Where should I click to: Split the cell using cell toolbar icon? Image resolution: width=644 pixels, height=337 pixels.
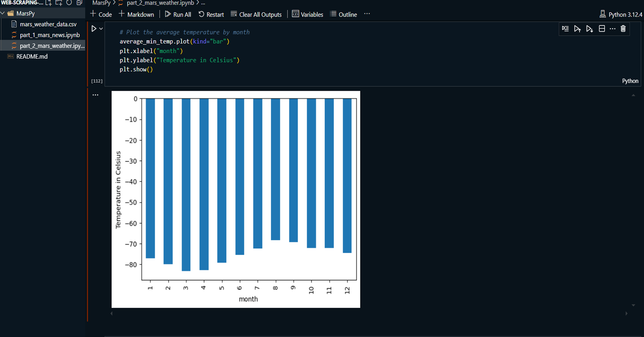click(602, 29)
